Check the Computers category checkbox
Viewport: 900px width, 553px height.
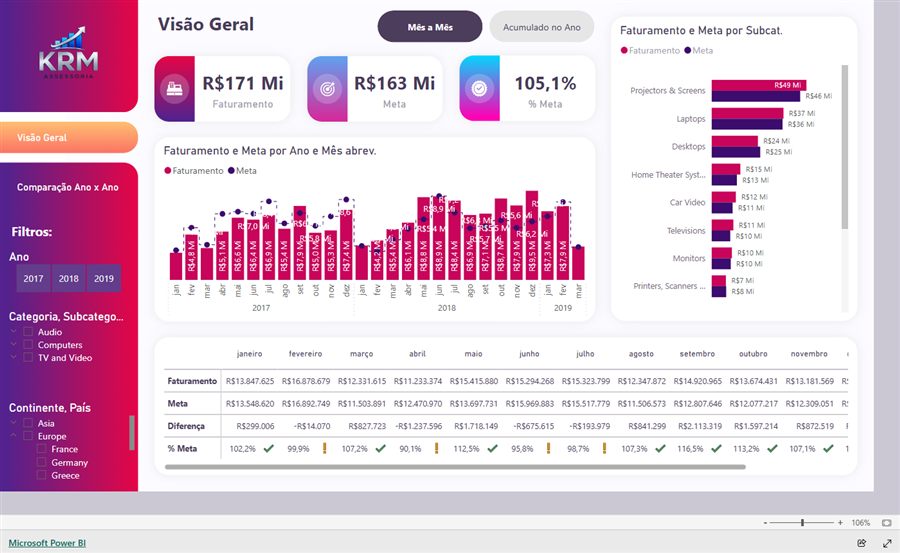(x=28, y=345)
